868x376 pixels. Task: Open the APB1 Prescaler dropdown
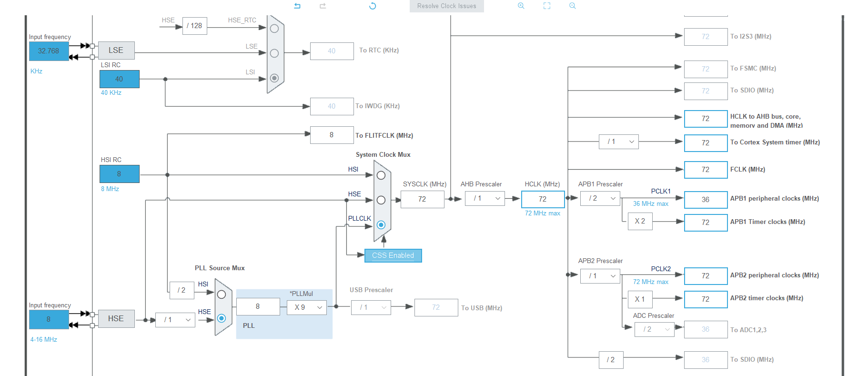point(600,198)
